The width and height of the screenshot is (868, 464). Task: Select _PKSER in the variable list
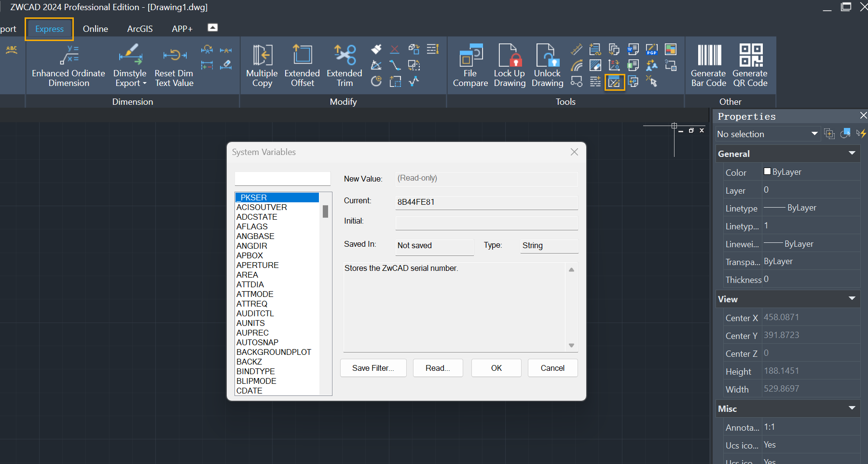277,197
